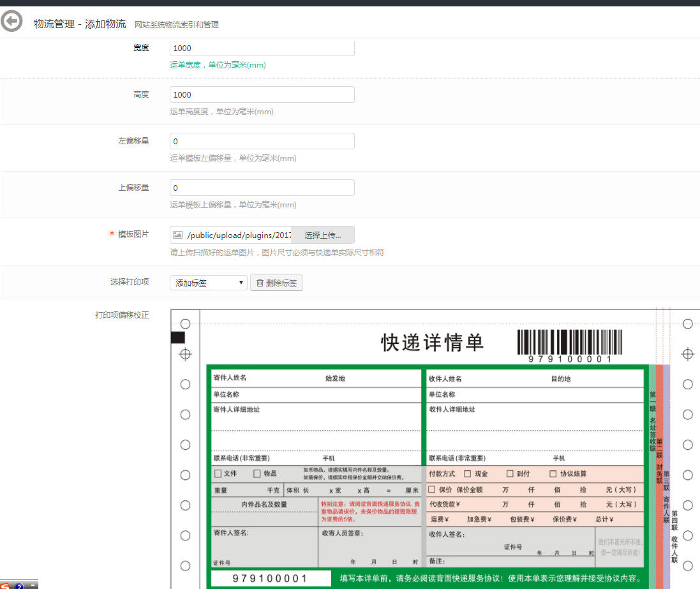Tick the 协议结算 checkbox

[553, 473]
